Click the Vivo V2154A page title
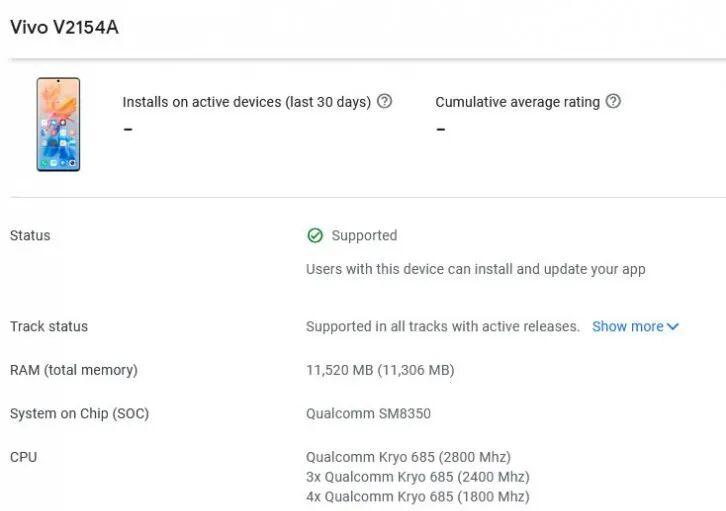 click(x=64, y=27)
